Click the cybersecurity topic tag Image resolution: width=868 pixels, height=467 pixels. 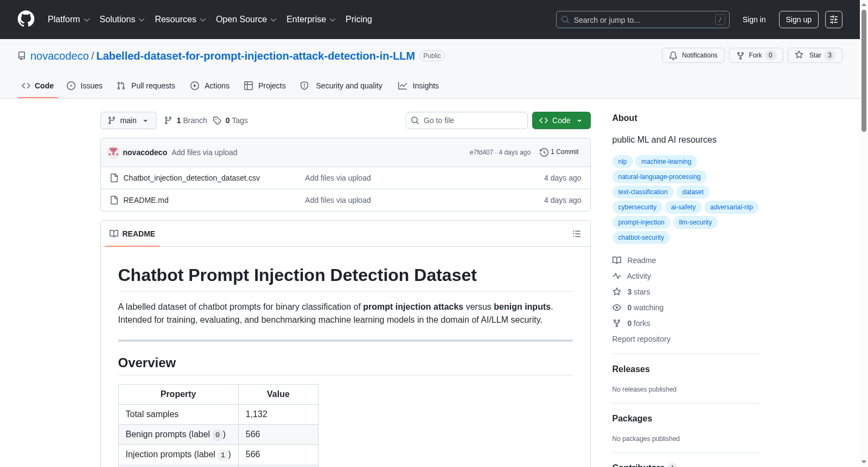click(x=637, y=207)
